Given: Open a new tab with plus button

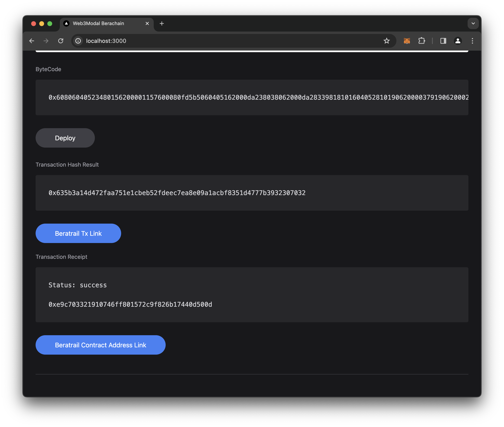Looking at the screenshot, I should point(162,23).
